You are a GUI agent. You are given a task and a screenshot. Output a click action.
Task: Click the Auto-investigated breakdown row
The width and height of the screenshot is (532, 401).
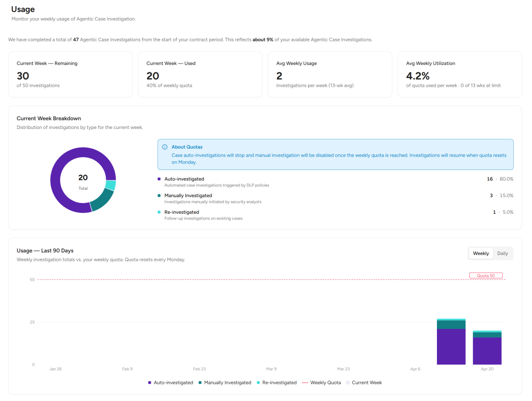[x=335, y=182]
